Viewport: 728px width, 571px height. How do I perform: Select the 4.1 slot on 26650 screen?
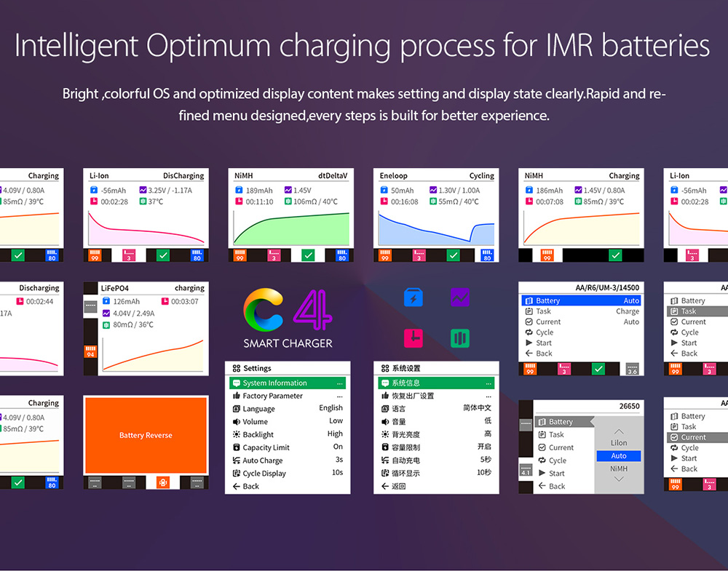[526, 470]
